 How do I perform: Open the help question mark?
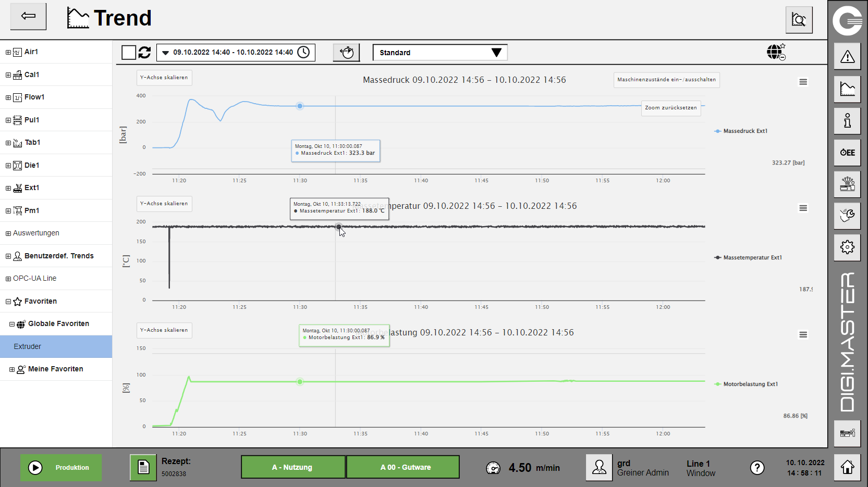(x=757, y=468)
